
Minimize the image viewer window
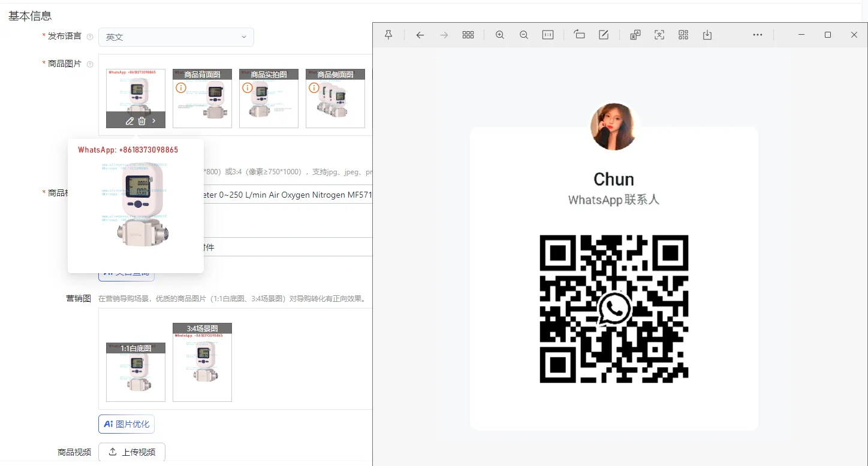click(801, 35)
